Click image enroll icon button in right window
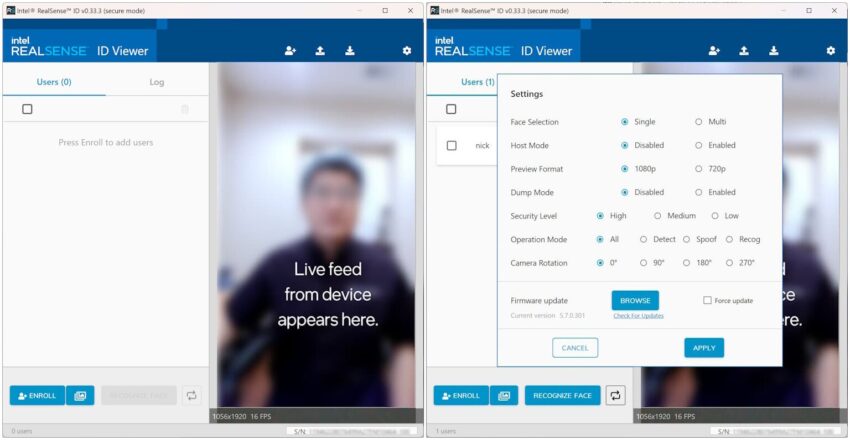Image resolution: width=850 pixels, height=440 pixels. pos(504,396)
